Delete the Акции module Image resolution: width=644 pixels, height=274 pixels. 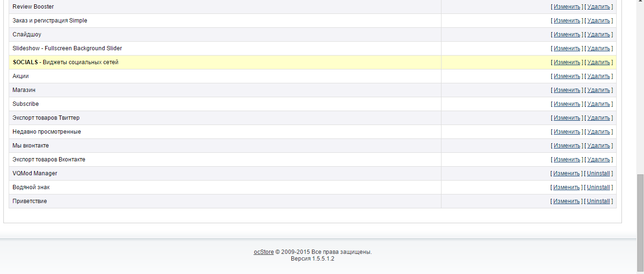[598, 76]
